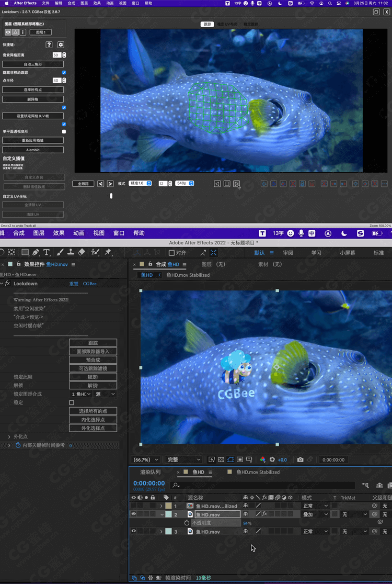Click the Lockdown timeline playhead handle
The height and width of the screenshot is (584, 392).
click(x=111, y=196)
